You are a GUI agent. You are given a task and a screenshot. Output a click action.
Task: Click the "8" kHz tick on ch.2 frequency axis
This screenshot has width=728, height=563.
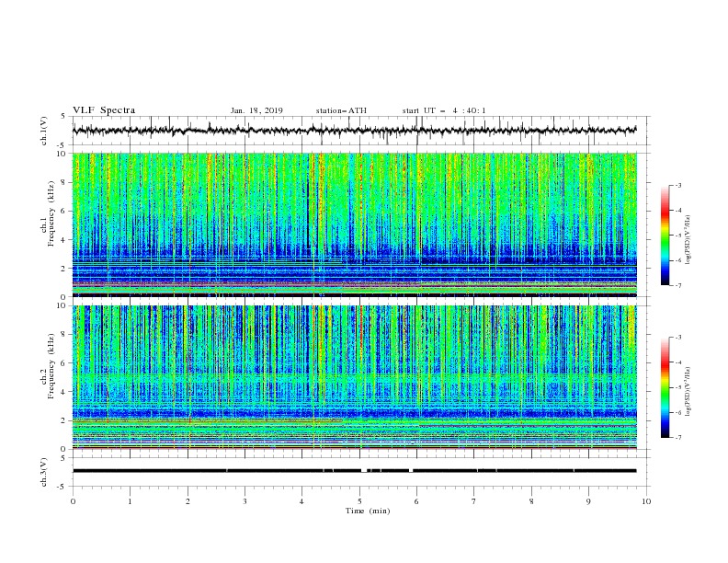coord(63,334)
